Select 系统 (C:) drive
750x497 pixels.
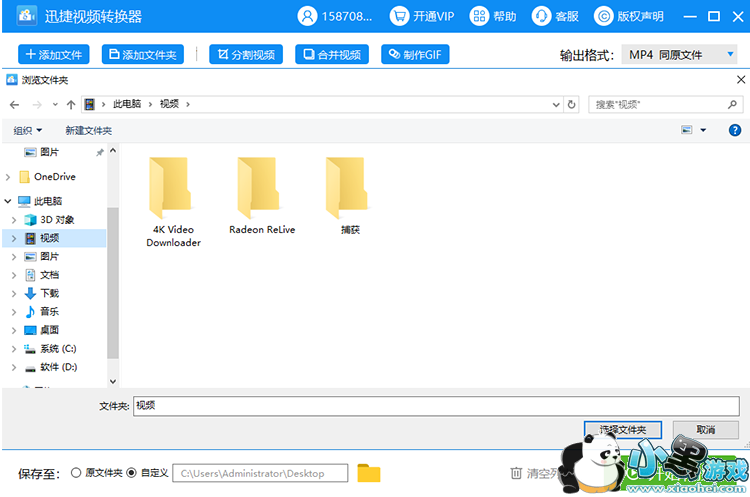pyautogui.click(x=58, y=349)
